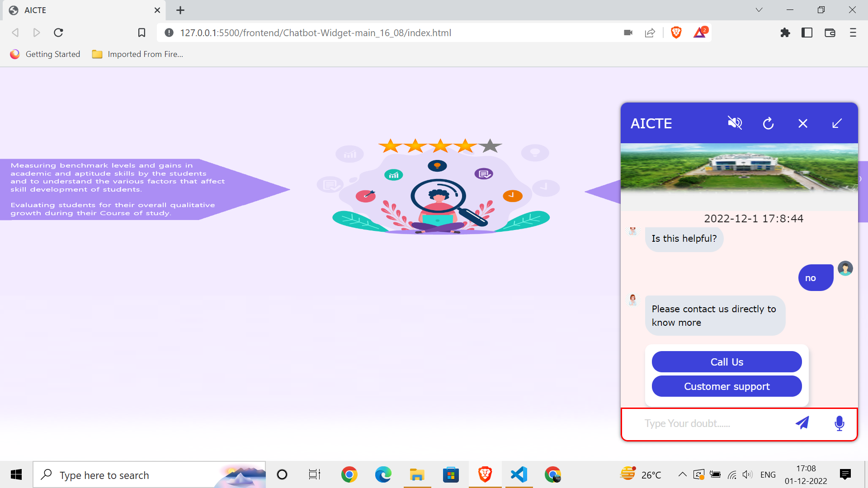Viewport: 868px width, 488px height.
Task: Minimize the chatbot using the arrow icon
Action: pos(837,123)
